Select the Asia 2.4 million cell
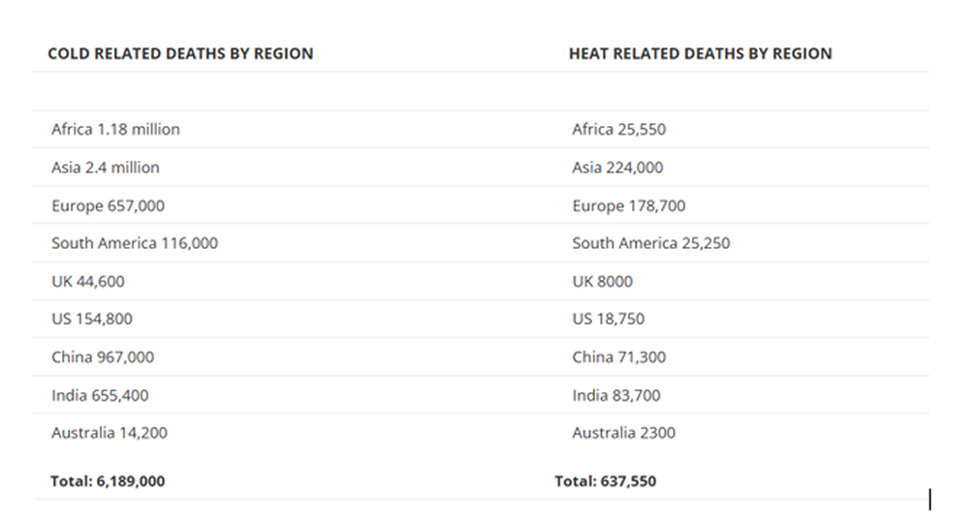Screen dimensions: 980x529 106,168
